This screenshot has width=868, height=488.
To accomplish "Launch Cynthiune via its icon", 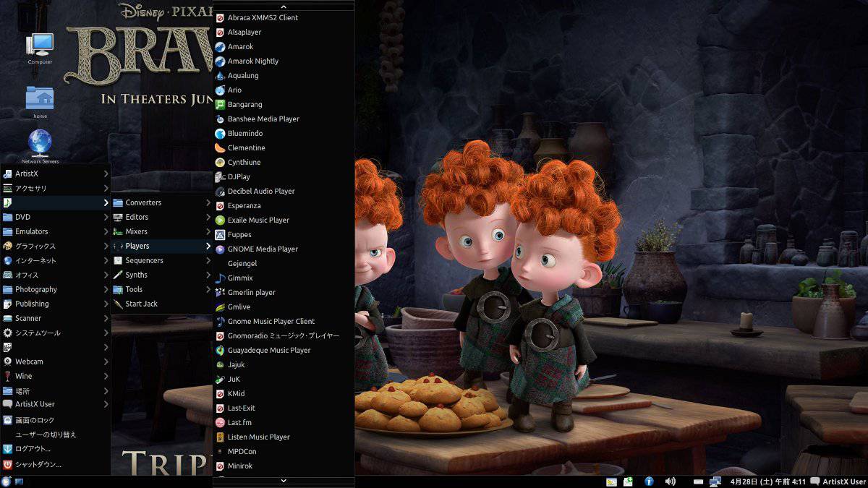I will [221, 162].
